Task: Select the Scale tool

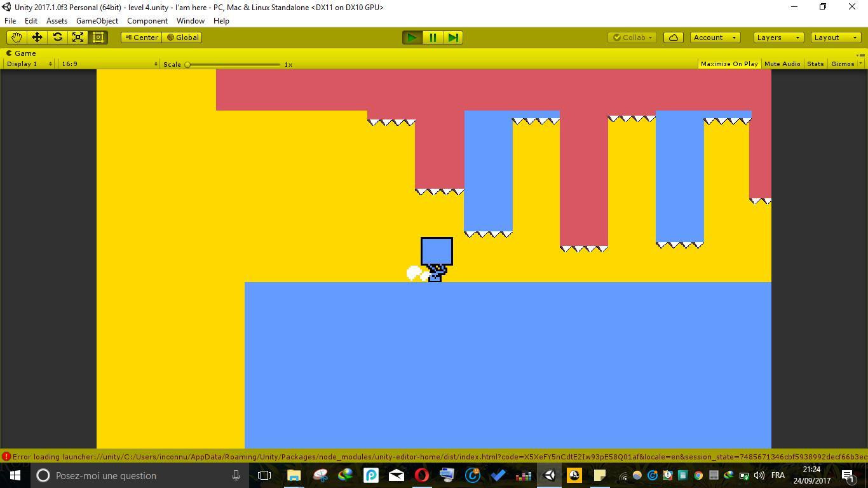Action: [x=78, y=37]
